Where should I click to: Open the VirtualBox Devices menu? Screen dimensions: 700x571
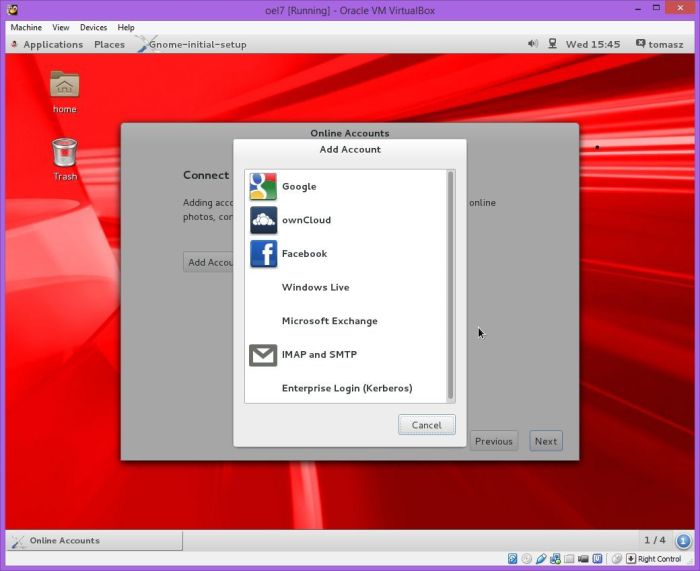point(93,27)
